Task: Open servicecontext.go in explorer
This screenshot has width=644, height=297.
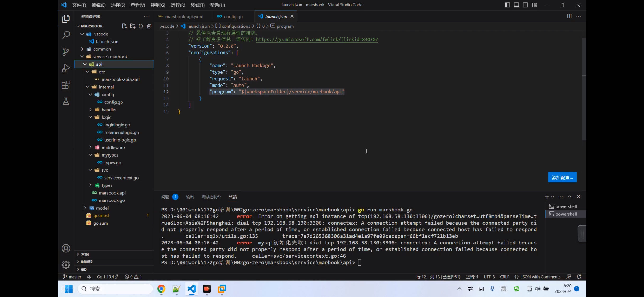Action: 121,178
